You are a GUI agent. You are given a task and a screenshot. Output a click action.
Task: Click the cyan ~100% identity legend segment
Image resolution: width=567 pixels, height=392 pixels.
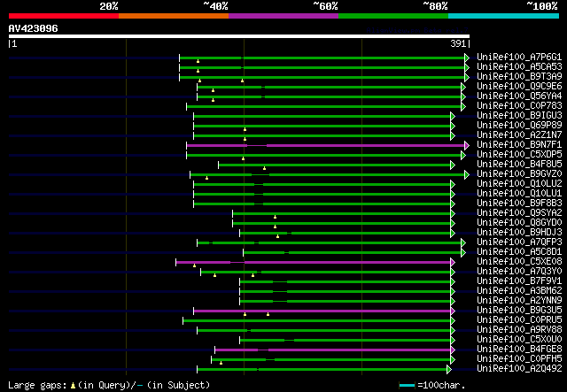(x=504, y=16)
